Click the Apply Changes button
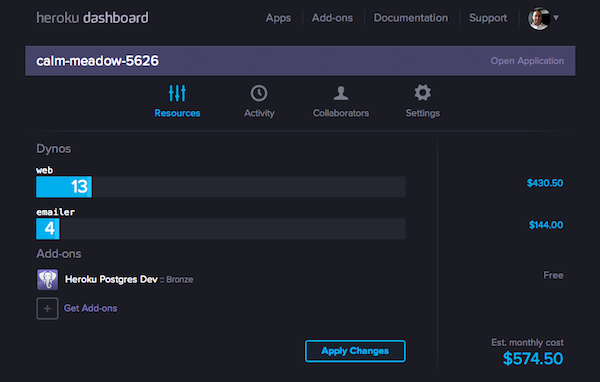The height and width of the screenshot is (382, 600). pos(355,351)
